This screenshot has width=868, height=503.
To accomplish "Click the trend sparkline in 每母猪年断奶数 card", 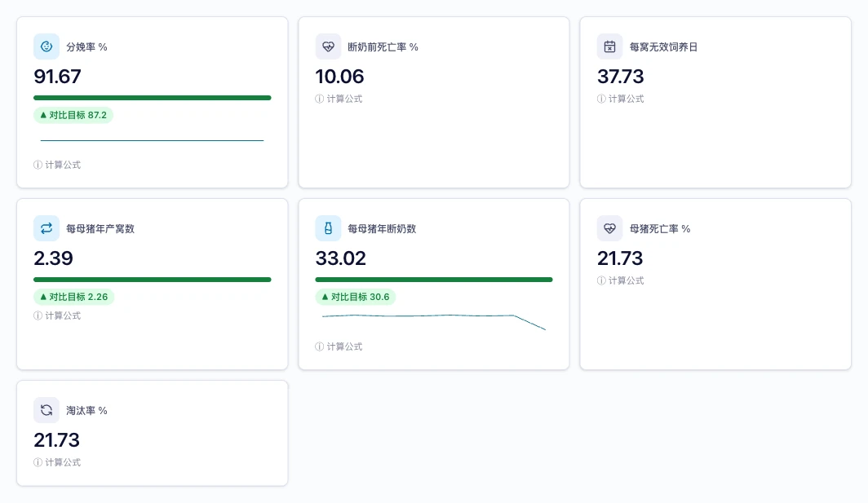I will click(434, 322).
